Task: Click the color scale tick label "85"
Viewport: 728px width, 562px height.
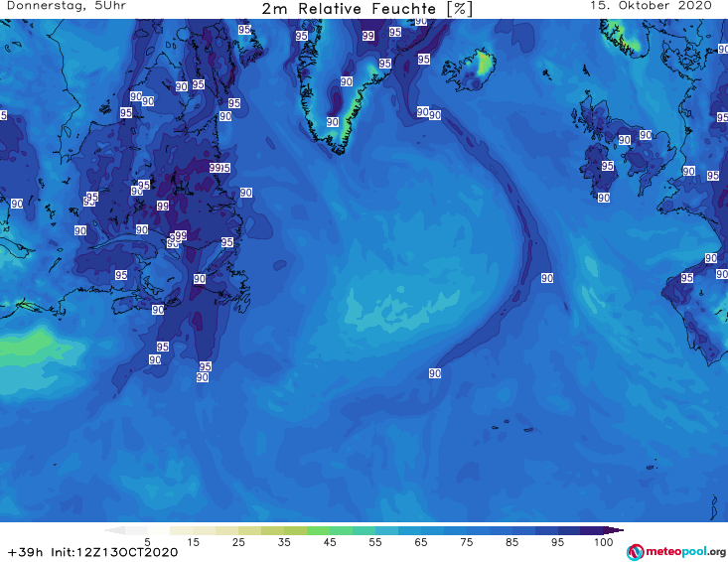Action: click(512, 542)
